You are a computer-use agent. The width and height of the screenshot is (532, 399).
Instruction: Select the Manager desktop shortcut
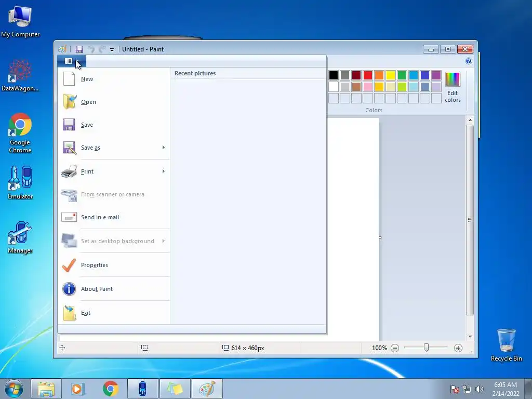20,237
